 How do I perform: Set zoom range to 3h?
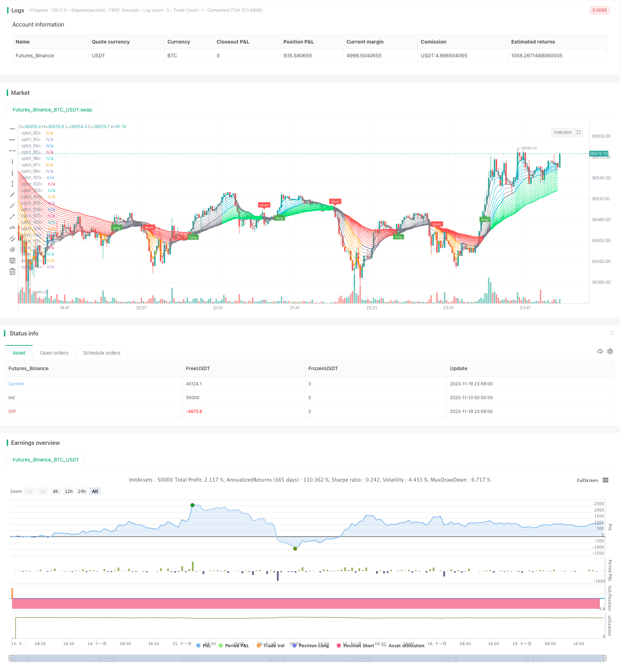tap(42, 491)
